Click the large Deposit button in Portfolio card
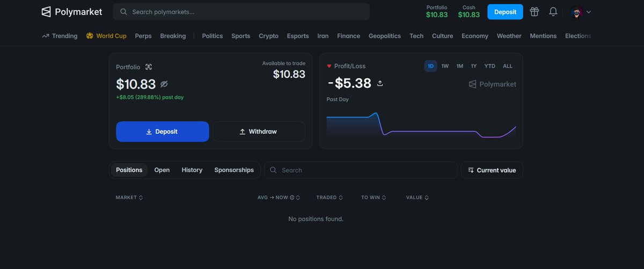The height and width of the screenshot is (269, 644). (x=163, y=132)
